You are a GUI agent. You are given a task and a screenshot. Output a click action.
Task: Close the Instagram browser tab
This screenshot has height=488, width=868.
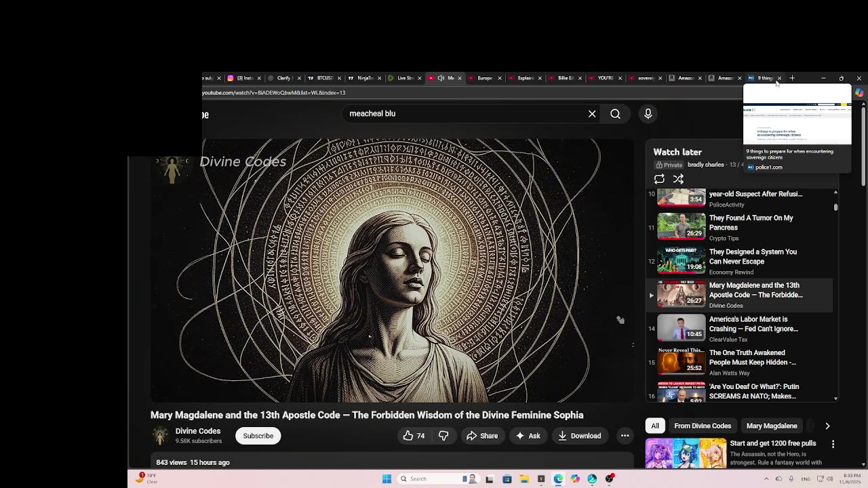[259, 78]
